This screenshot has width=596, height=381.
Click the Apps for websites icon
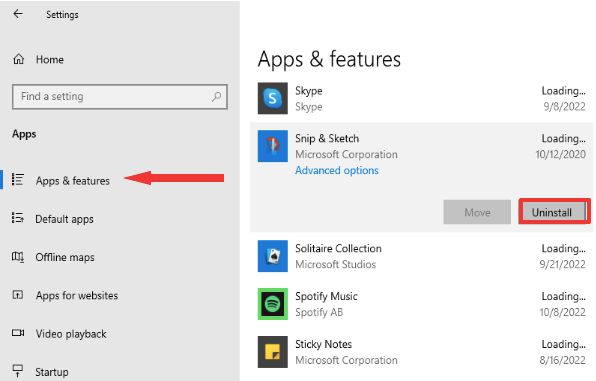[18, 295]
